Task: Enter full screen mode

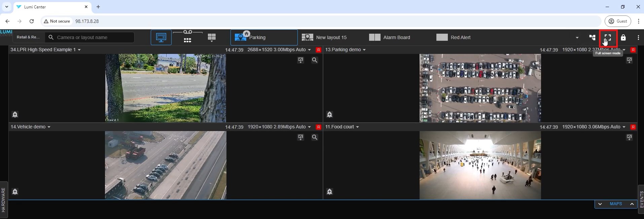Action: [x=608, y=38]
